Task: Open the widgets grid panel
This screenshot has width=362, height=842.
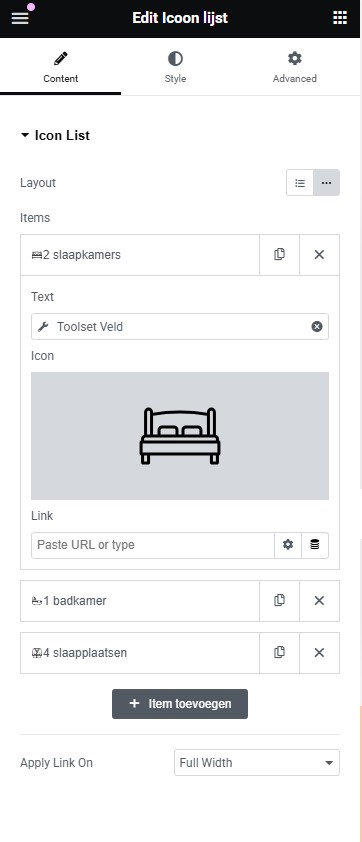Action: (340, 18)
